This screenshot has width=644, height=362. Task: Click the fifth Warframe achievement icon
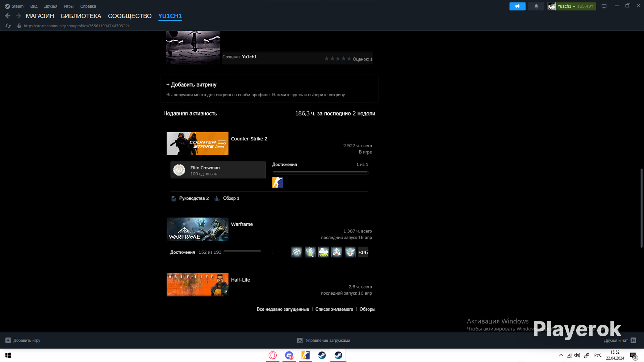click(350, 252)
